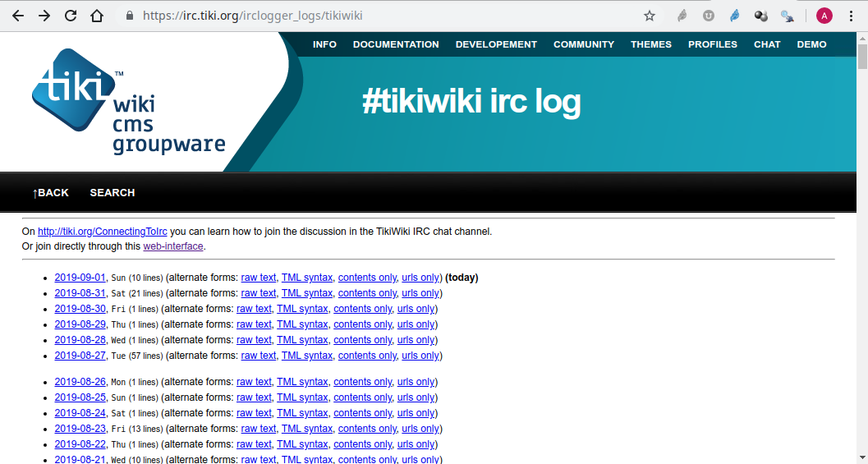This screenshot has height=464, width=868.
Task: Open the 2019-08-27 log
Action: pyautogui.click(x=80, y=355)
